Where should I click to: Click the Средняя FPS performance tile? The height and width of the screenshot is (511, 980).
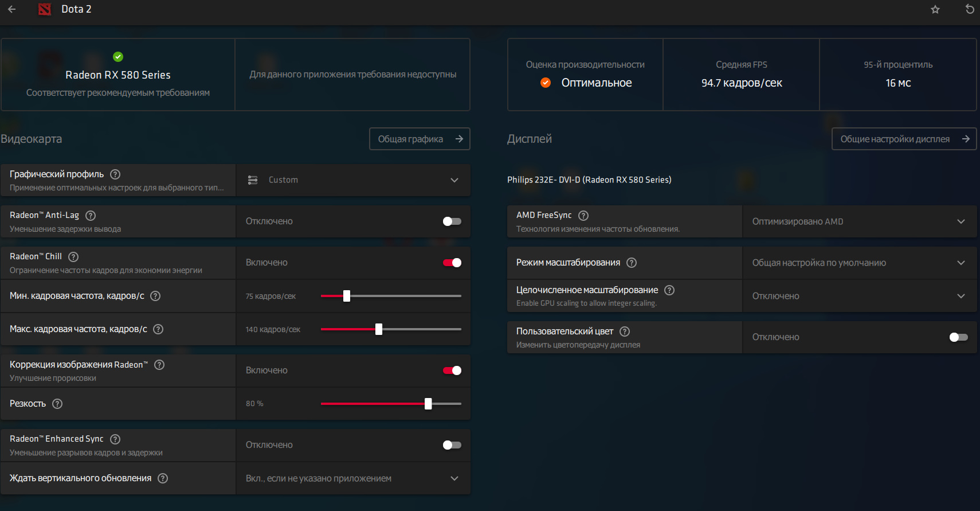pyautogui.click(x=742, y=75)
